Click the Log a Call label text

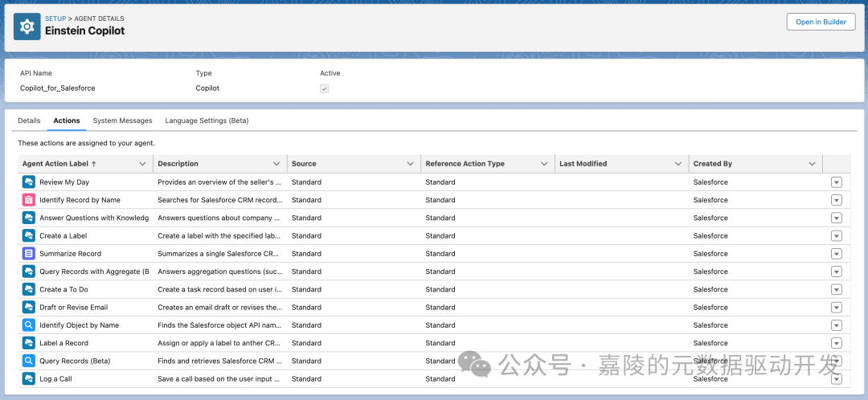coord(55,379)
